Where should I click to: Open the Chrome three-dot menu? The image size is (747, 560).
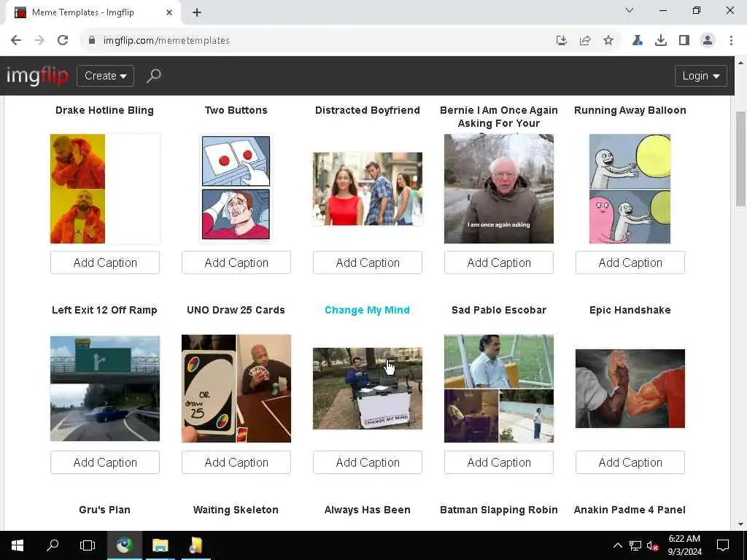coord(731,41)
